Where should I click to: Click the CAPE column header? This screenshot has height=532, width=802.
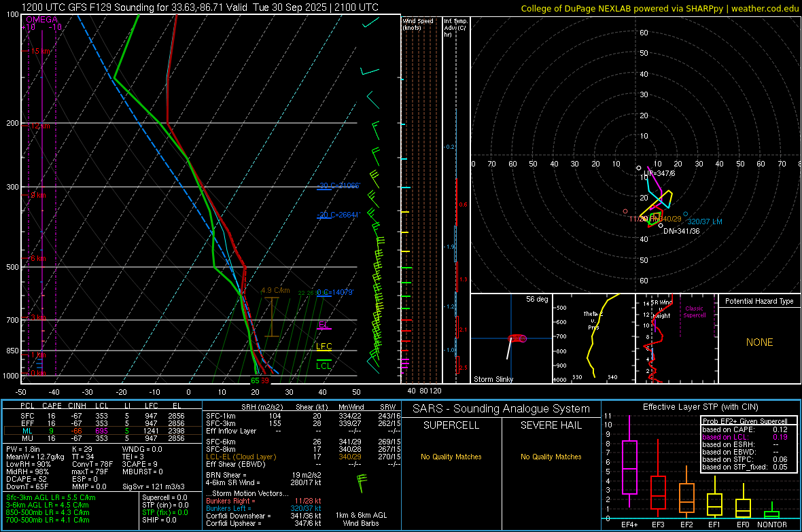[52, 406]
